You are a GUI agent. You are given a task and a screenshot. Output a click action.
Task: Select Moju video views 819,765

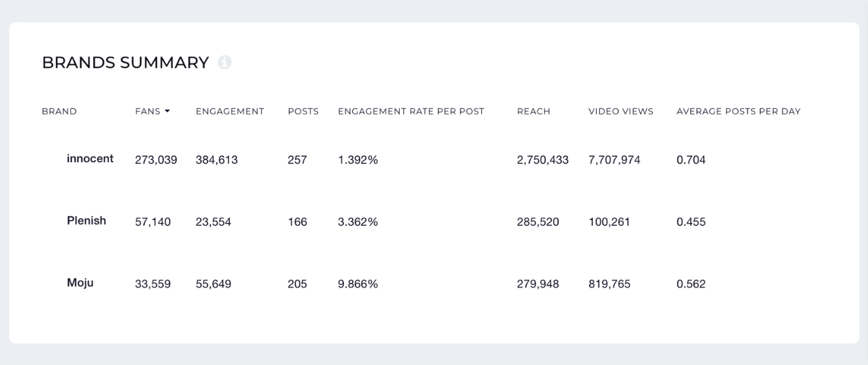tap(609, 284)
